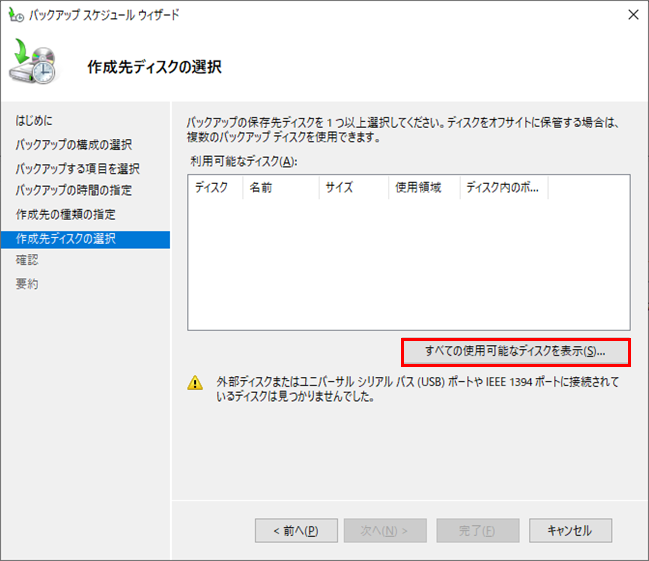Close the バックアップ スケジュール ウィザード window
The width and height of the screenshot is (649, 561).
click(x=633, y=15)
